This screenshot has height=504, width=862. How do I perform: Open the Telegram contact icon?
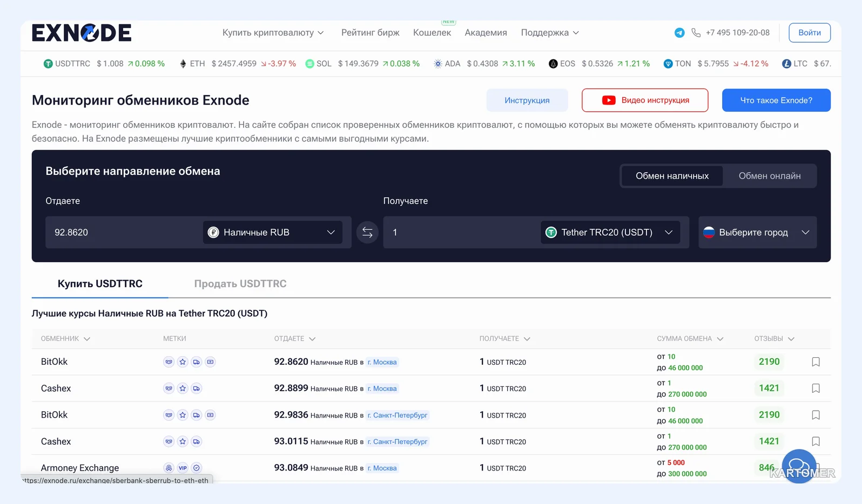point(679,33)
